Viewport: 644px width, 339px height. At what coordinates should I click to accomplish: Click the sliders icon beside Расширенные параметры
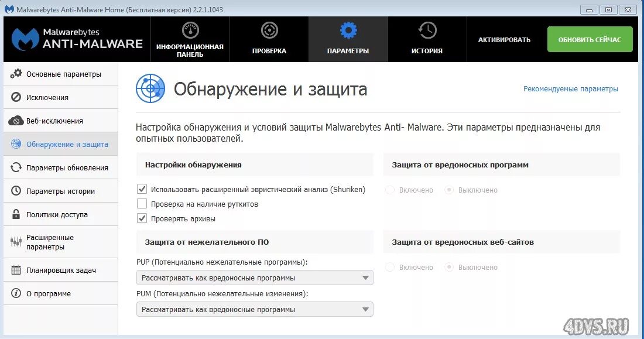(x=16, y=242)
